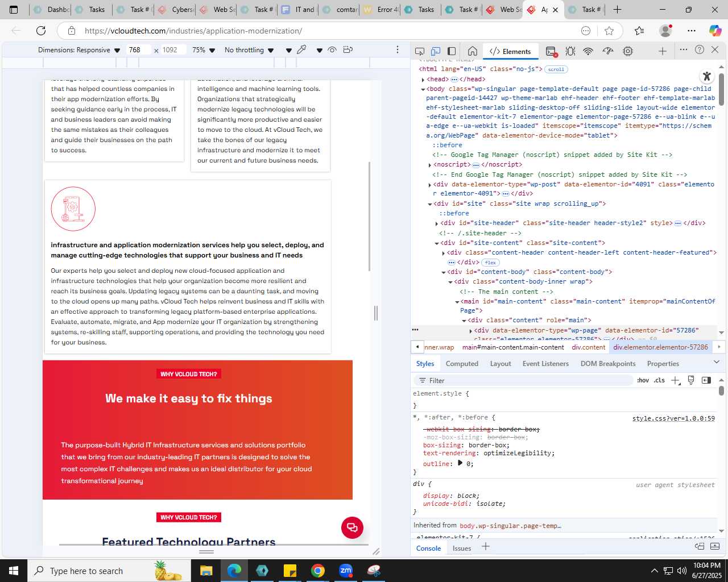Open the Windows Start menu
The width and height of the screenshot is (728, 582).
click(14, 571)
